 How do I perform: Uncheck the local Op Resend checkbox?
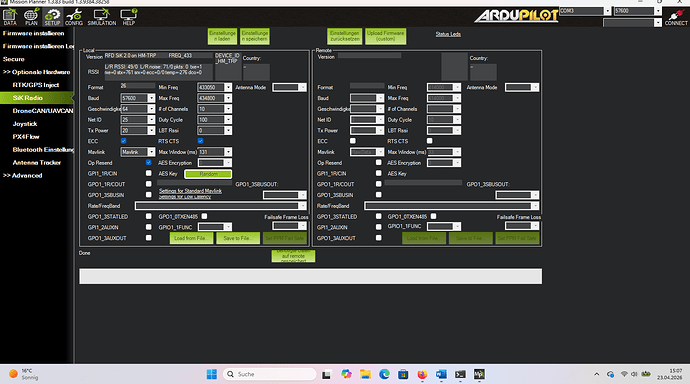[x=149, y=162]
